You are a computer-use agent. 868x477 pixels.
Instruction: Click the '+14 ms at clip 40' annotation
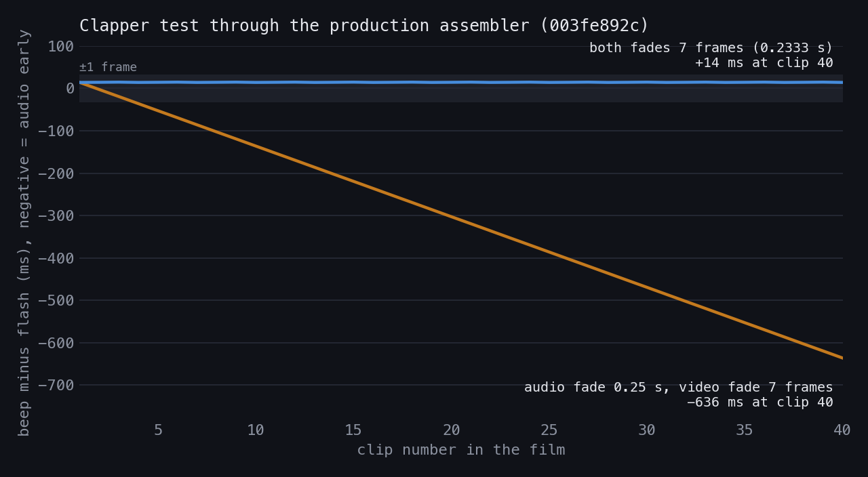[764, 63]
